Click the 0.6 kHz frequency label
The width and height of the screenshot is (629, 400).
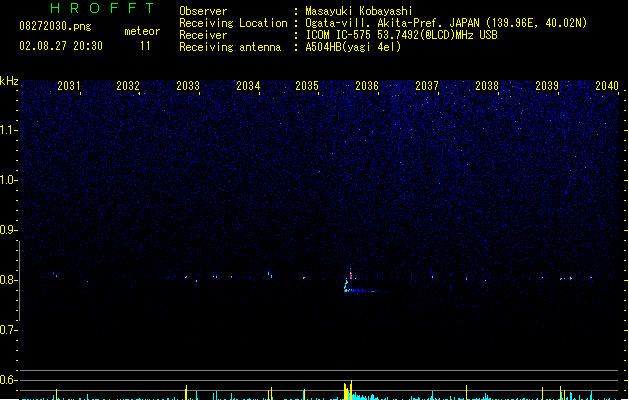(9, 380)
